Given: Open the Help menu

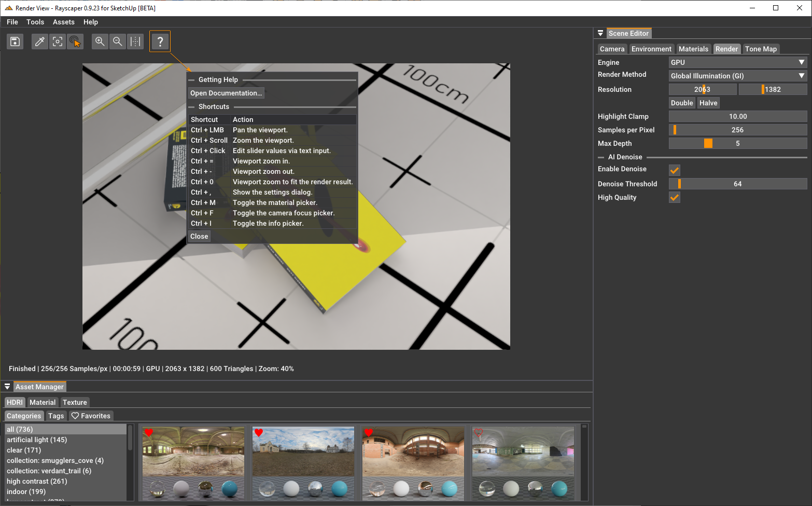Looking at the screenshot, I should coord(91,22).
